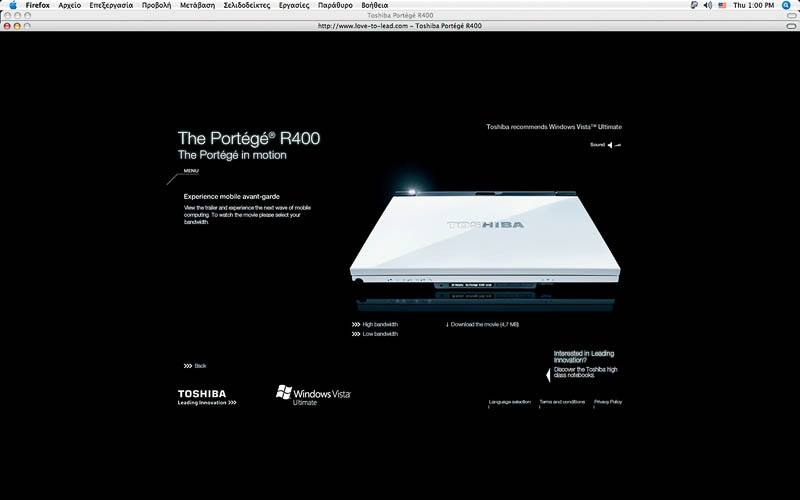
Task: Click the left arrow beside Discover Toshiba
Action: [548, 376]
